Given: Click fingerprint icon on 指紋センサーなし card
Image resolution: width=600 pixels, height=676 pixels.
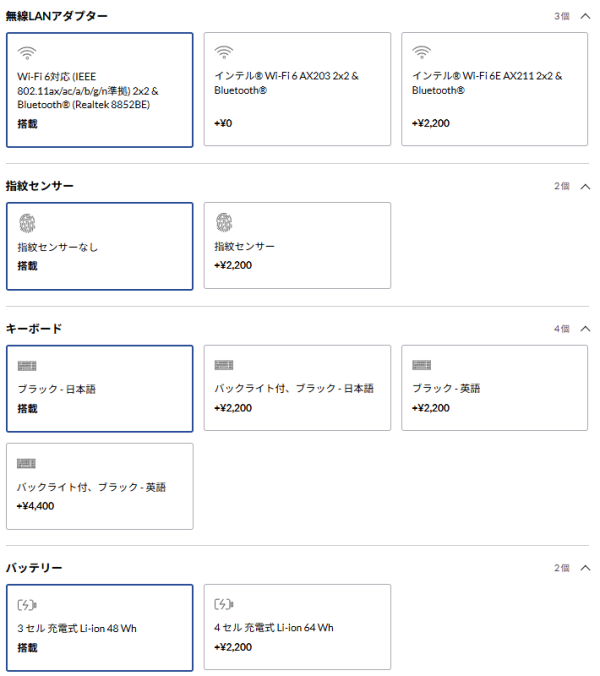Looking at the screenshot, I should (x=27, y=223).
